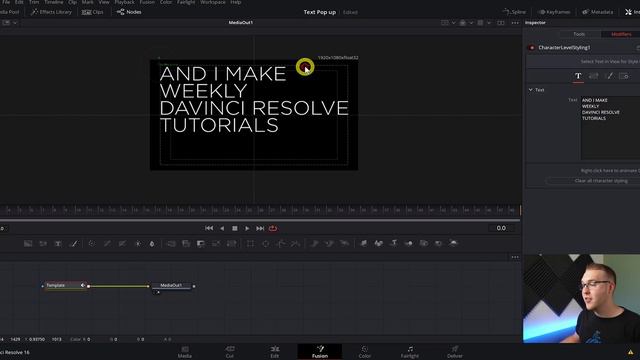Add a Paint node from the toolbar

coord(74,244)
